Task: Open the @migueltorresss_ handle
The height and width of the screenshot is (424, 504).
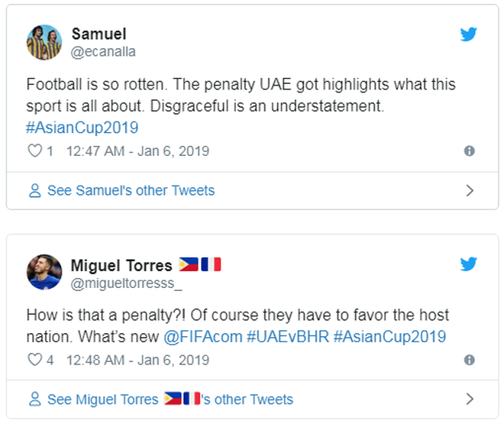Action: (127, 283)
